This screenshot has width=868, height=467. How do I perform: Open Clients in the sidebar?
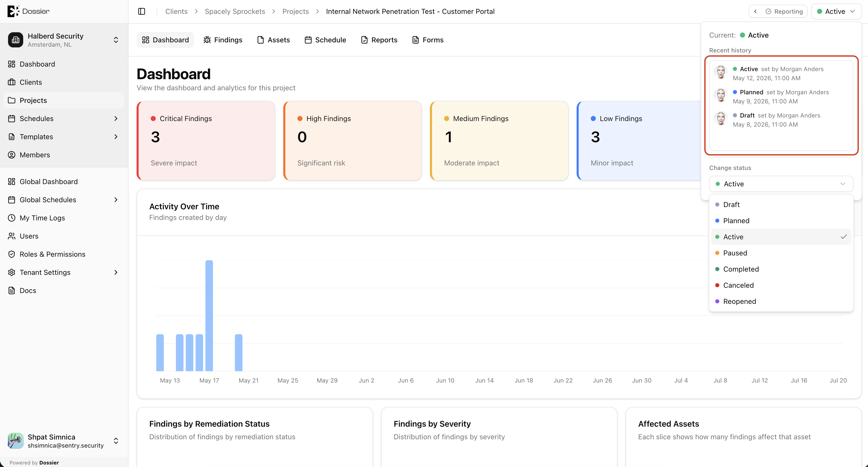point(64,82)
